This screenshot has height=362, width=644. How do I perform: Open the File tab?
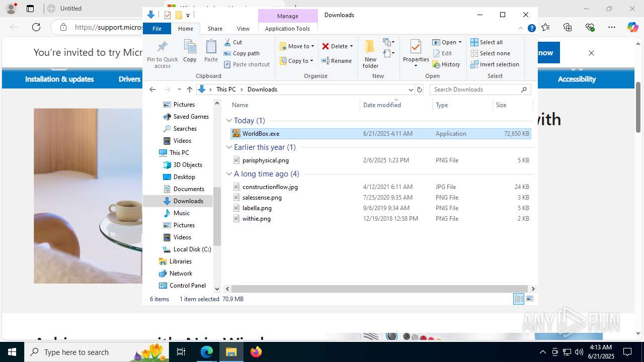click(157, 29)
